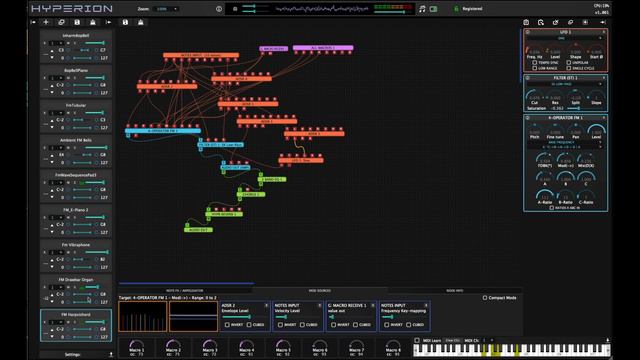640x360 pixels.
Task: Click the up arrow in InharmBopBell layer
Action: [52, 50]
